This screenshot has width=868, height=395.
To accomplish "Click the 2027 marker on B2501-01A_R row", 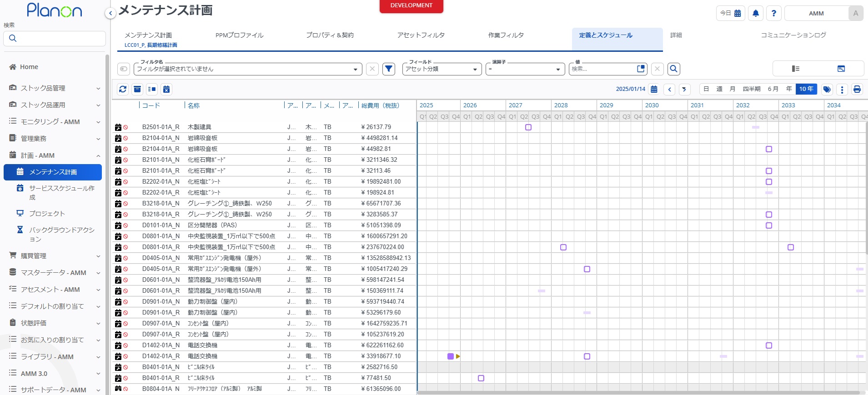I will (528, 127).
